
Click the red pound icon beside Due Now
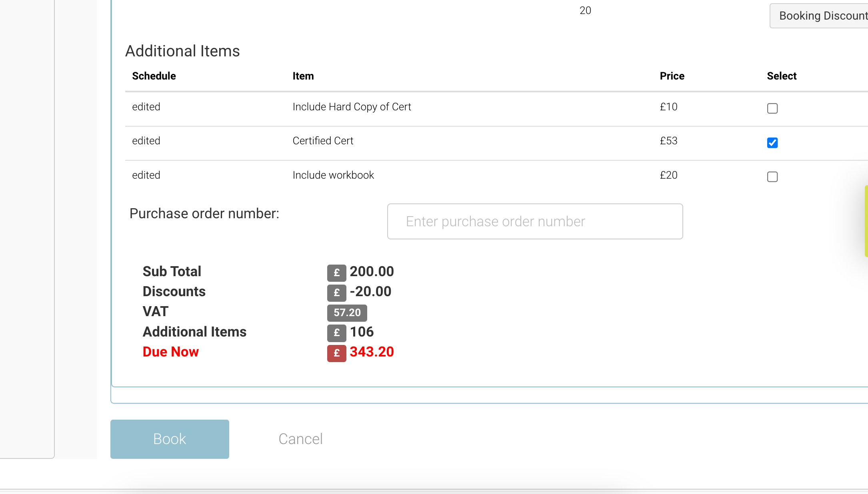[x=336, y=353]
